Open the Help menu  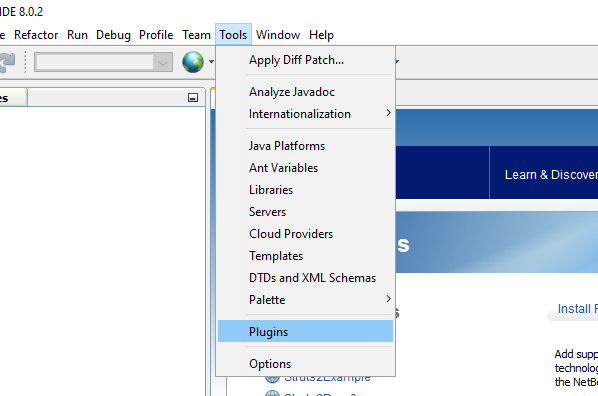(x=322, y=35)
